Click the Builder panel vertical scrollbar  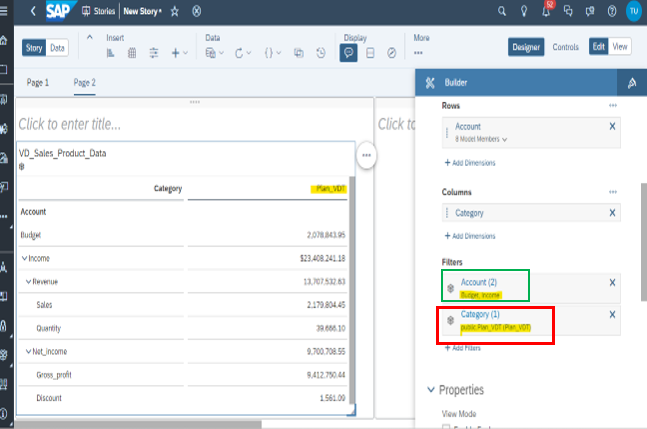tap(641, 240)
